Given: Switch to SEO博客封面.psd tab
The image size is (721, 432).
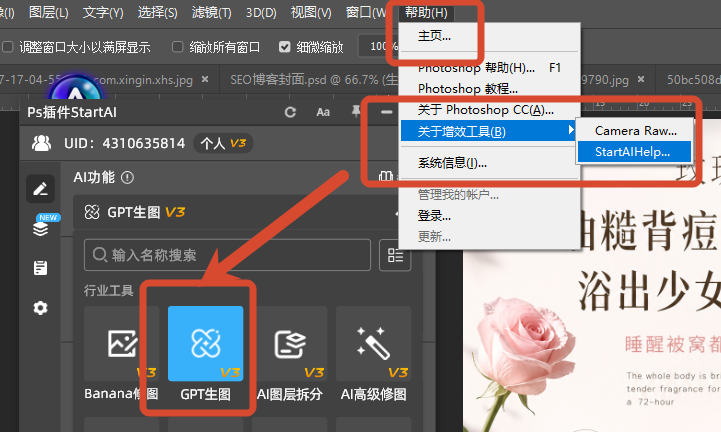Looking at the screenshot, I should (314, 80).
